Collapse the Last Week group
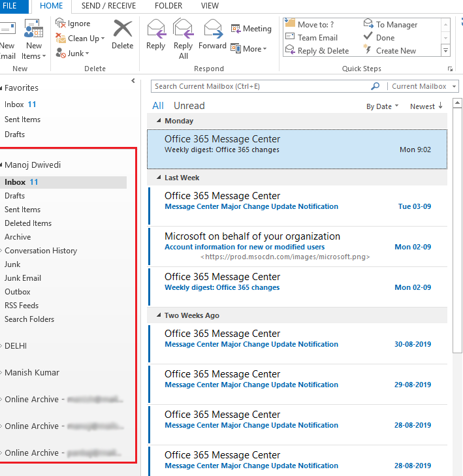The width and height of the screenshot is (463, 476). click(159, 178)
